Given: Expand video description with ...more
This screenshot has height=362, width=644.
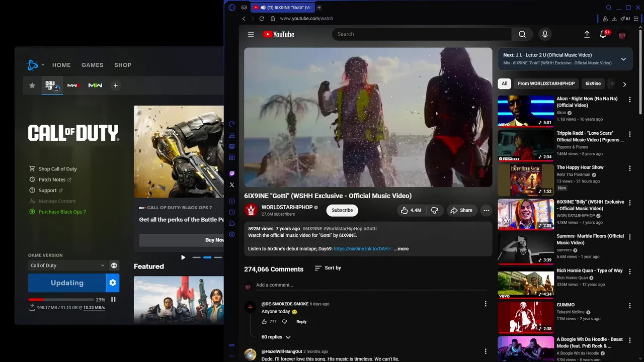Looking at the screenshot, I should pos(401,249).
